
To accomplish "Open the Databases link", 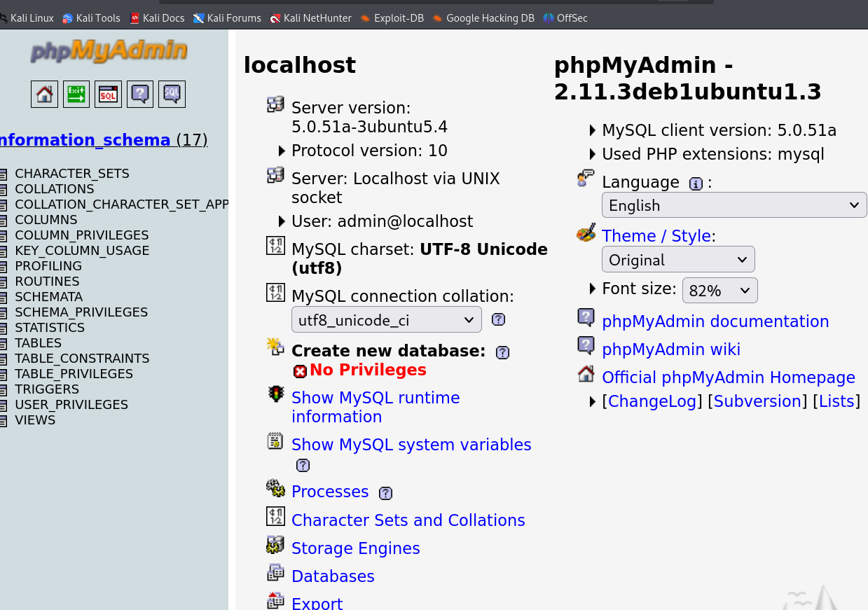I will [x=333, y=576].
